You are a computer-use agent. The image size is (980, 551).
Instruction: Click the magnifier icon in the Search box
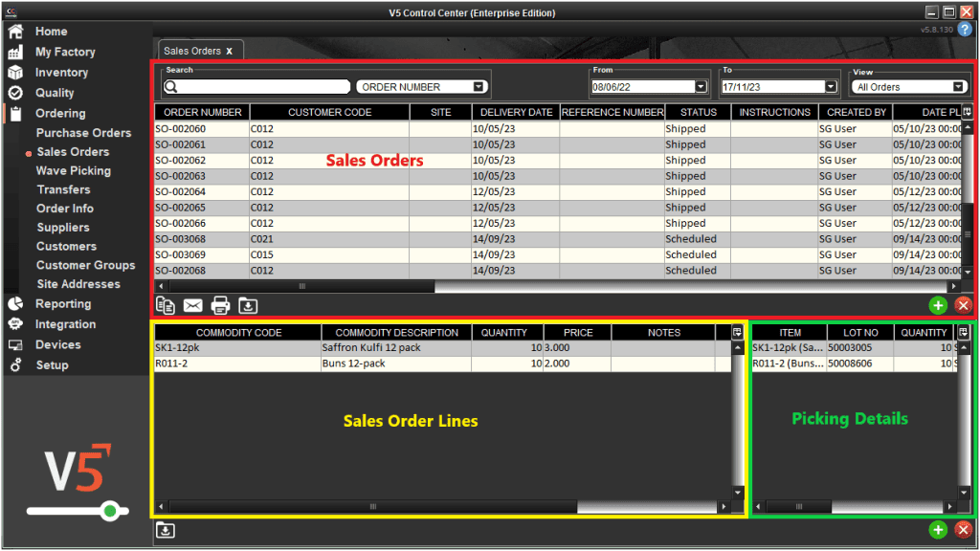click(172, 86)
